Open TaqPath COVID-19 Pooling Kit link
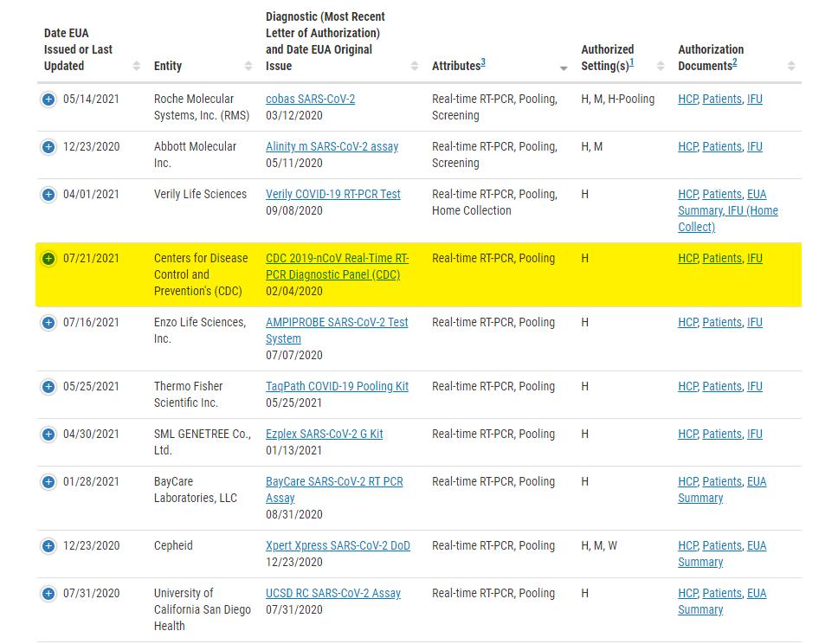Image resolution: width=838 pixels, height=644 pixels. (x=337, y=386)
